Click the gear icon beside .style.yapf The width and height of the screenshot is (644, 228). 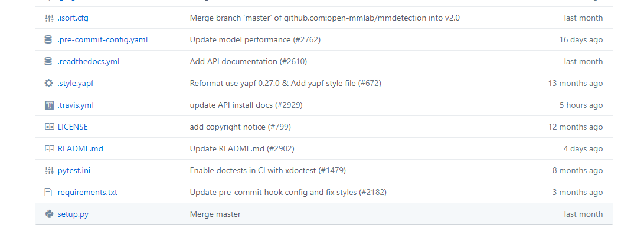pos(49,83)
